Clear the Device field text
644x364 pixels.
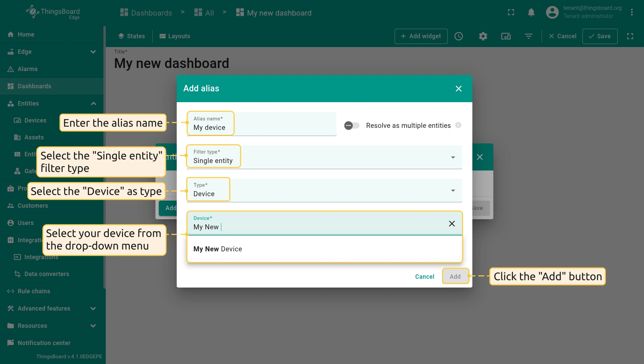point(452,224)
